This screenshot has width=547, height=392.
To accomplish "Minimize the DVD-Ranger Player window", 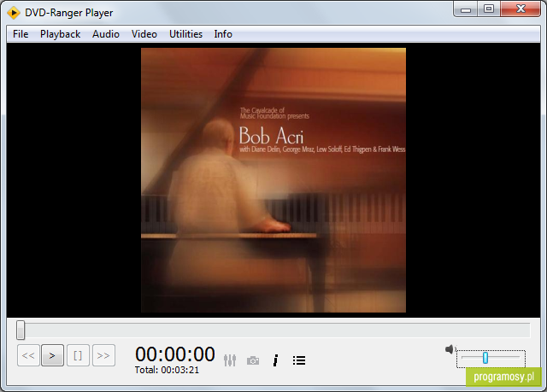I will (466, 9).
